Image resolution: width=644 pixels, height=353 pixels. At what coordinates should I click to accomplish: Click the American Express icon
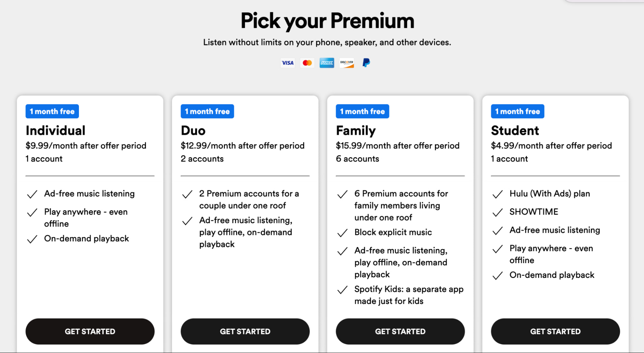pyautogui.click(x=327, y=63)
